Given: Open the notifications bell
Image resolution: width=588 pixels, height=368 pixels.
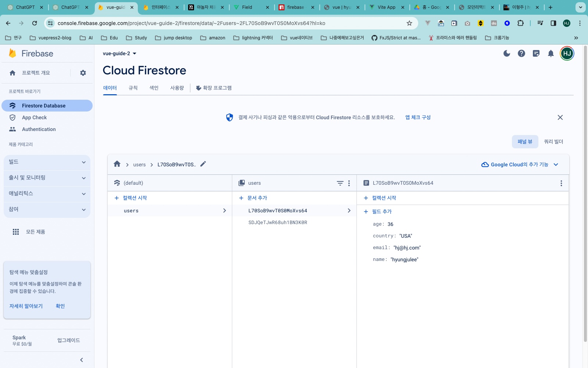Looking at the screenshot, I should [x=551, y=53].
